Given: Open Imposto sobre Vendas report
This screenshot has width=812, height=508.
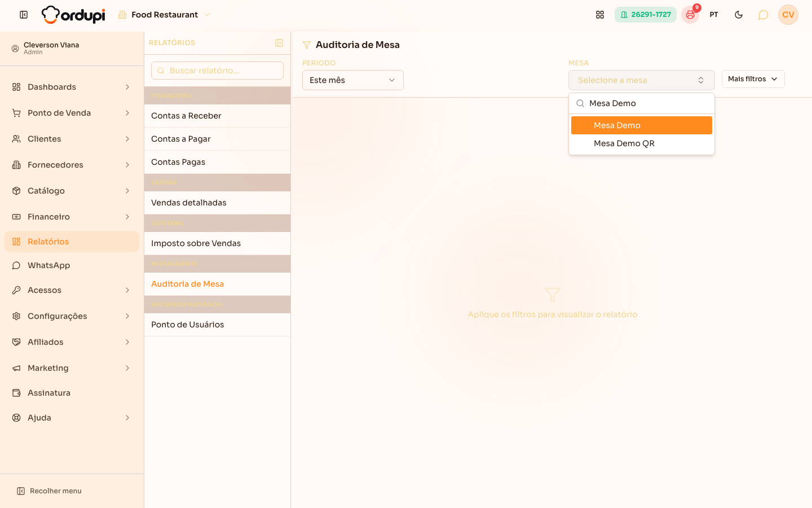Looking at the screenshot, I should click(217, 243).
